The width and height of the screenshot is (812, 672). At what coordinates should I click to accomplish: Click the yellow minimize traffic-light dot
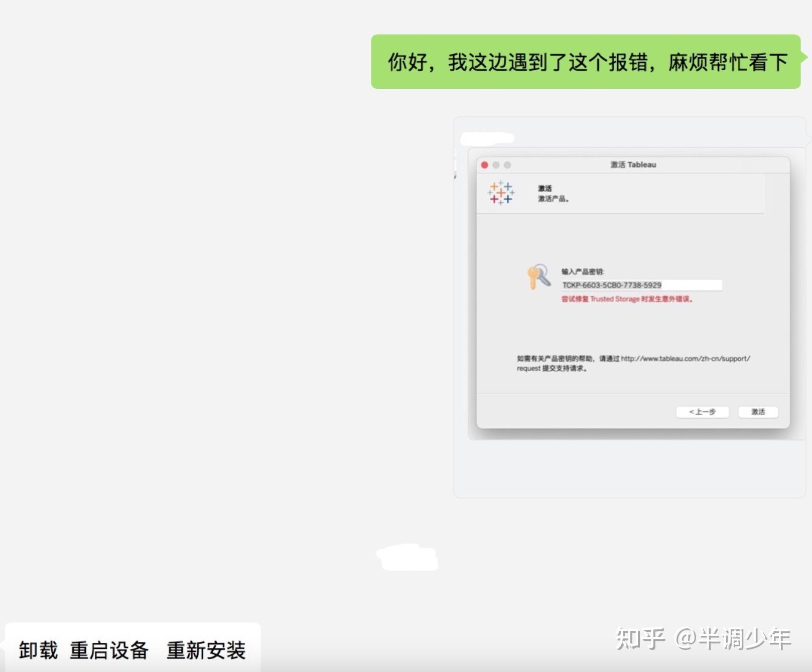496,164
